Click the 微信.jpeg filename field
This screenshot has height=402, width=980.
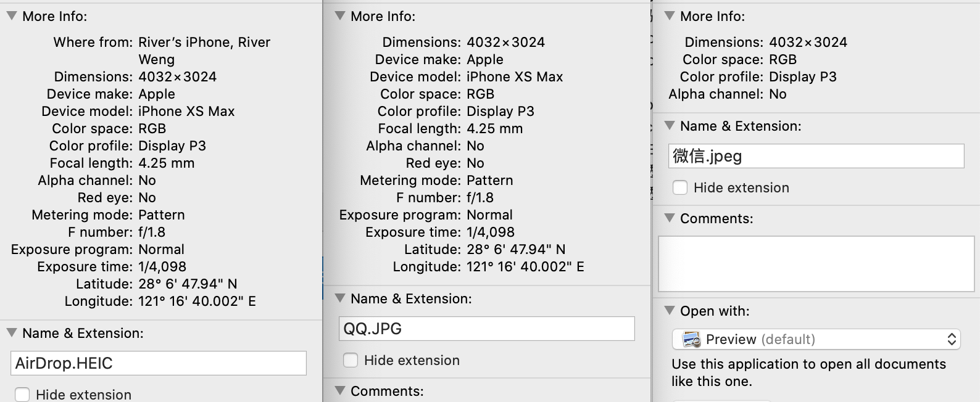pos(816,156)
